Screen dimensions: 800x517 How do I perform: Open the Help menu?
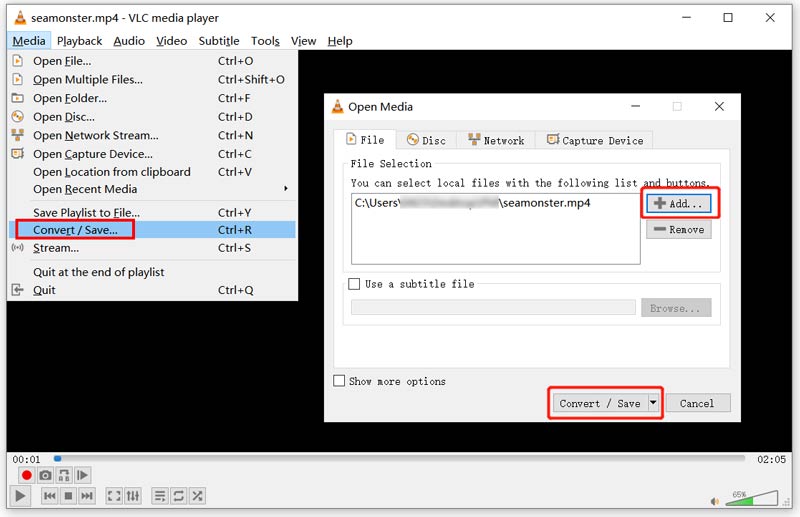coord(340,41)
